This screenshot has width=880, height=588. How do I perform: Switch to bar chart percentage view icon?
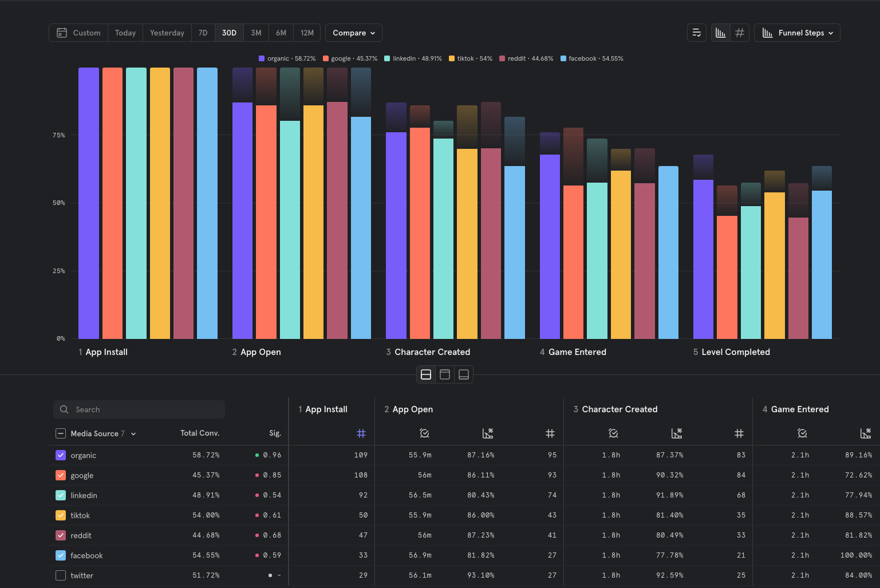(x=721, y=33)
